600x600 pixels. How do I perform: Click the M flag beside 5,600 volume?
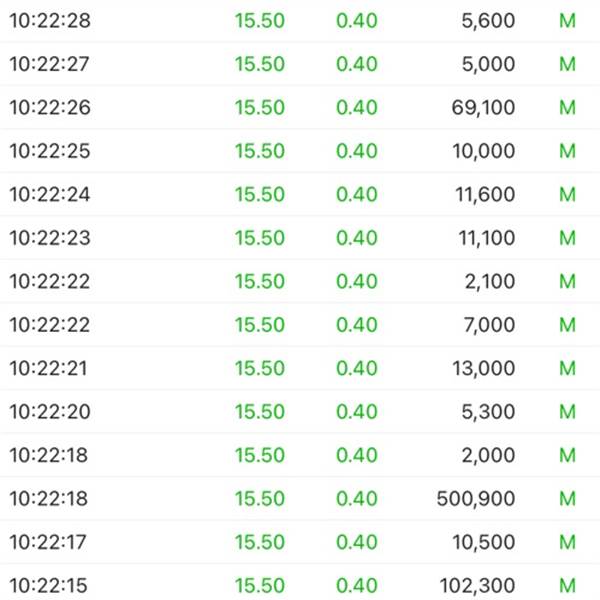coord(568,21)
